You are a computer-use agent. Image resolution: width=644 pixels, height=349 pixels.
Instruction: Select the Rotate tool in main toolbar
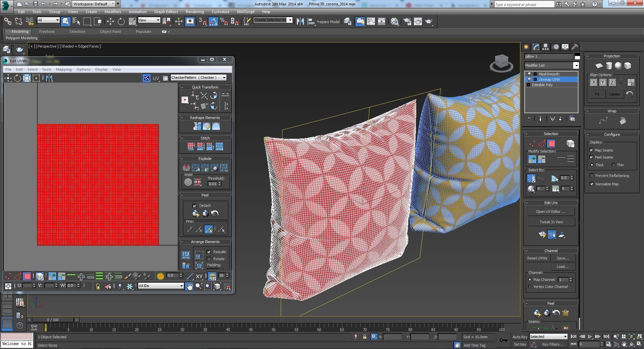coord(121,21)
